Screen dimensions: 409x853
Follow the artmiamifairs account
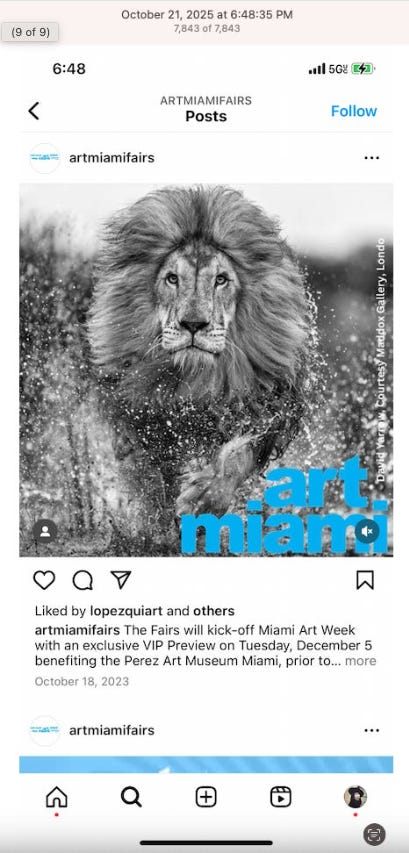coord(354,111)
